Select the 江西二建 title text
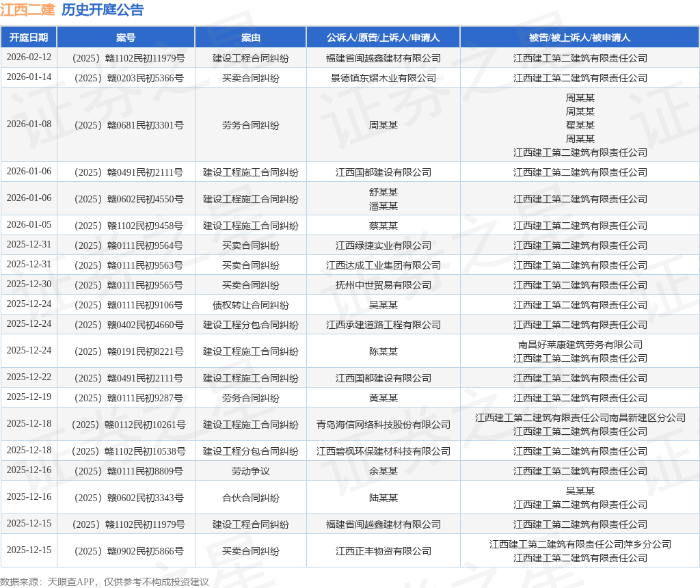Screen dimensions: 700x588 [27, 10]
